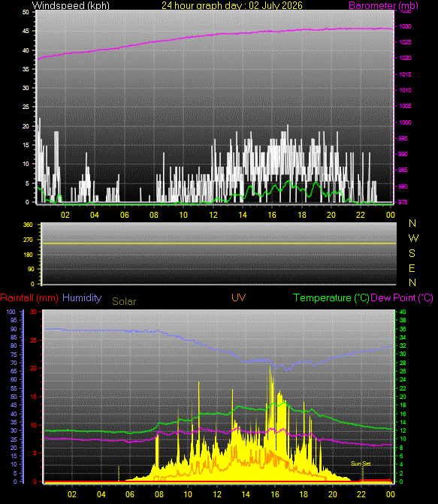Click "95" on the blue humidity axis

pyautogui.click(x=14, y=320)
